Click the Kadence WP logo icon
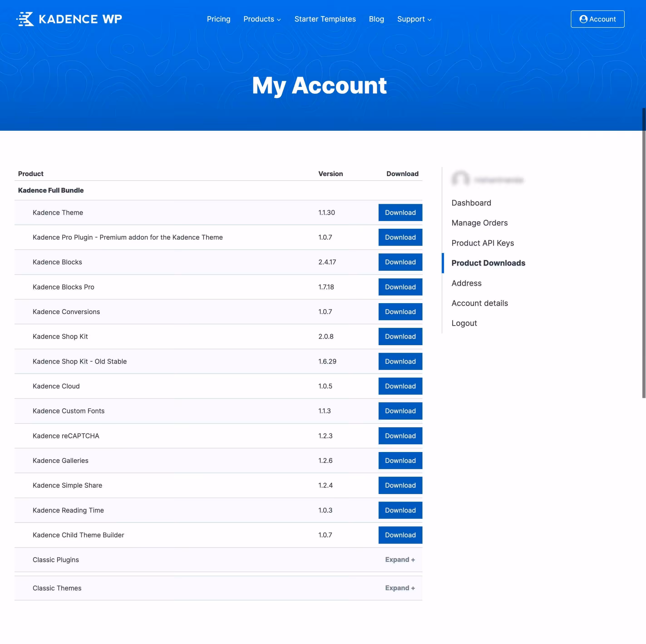 coord(25,19)
